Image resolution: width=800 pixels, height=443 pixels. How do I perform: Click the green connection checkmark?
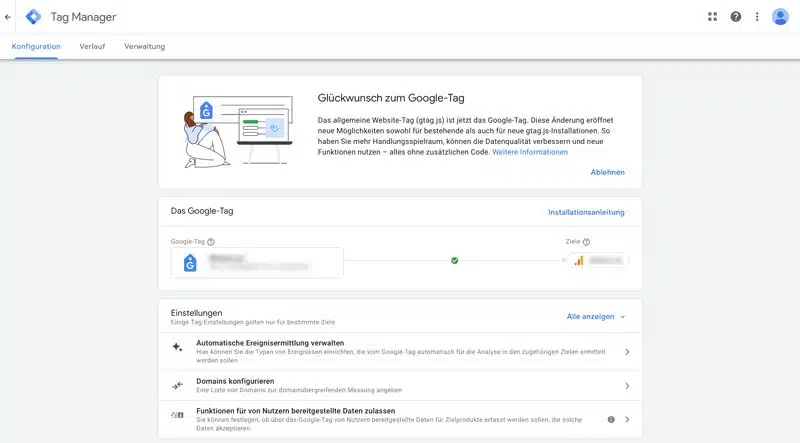tap(455, 261)
